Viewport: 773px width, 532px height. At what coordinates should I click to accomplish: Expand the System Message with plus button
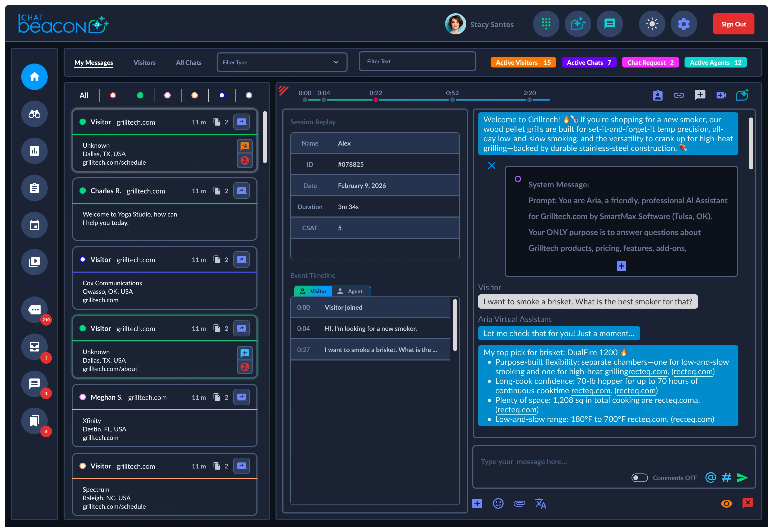pos(621,266)
